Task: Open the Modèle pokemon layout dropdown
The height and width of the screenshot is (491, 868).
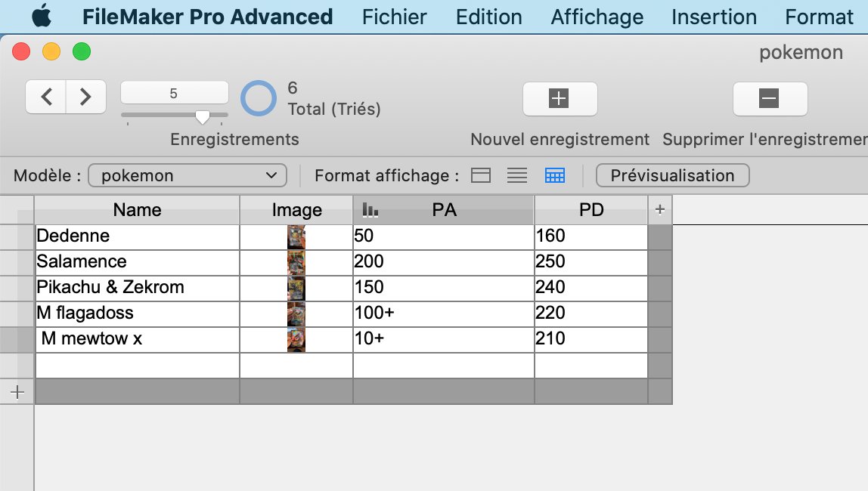Action: point(187,175)
